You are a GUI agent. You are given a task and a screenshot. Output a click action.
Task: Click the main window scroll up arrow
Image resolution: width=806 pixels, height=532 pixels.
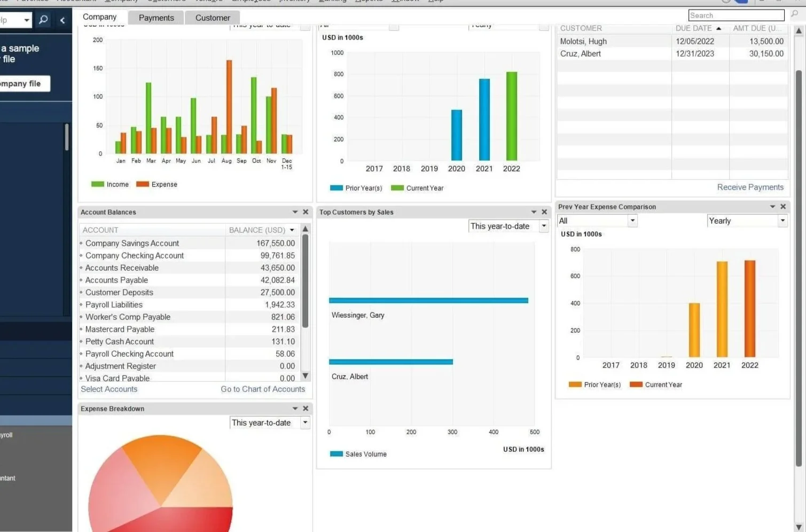click(799, 31)
